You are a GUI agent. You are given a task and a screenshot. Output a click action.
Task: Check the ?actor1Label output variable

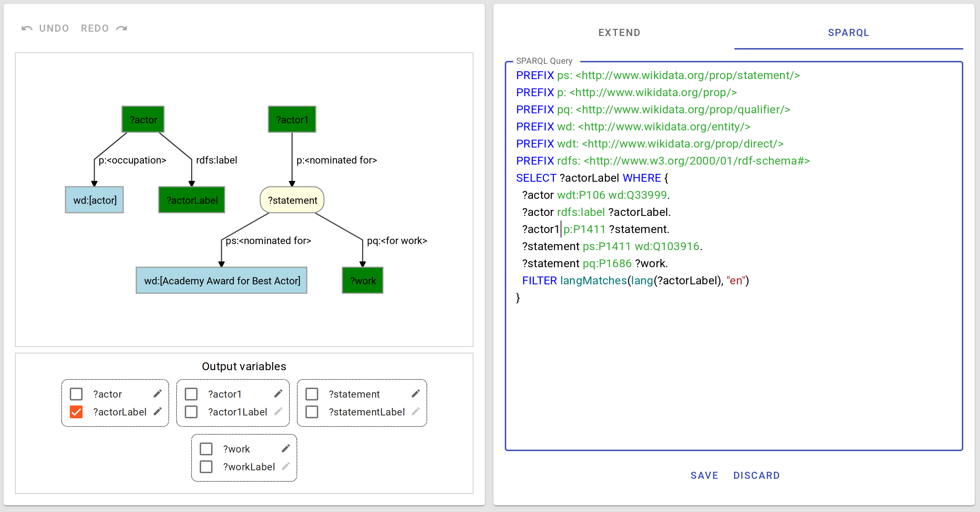191,412
